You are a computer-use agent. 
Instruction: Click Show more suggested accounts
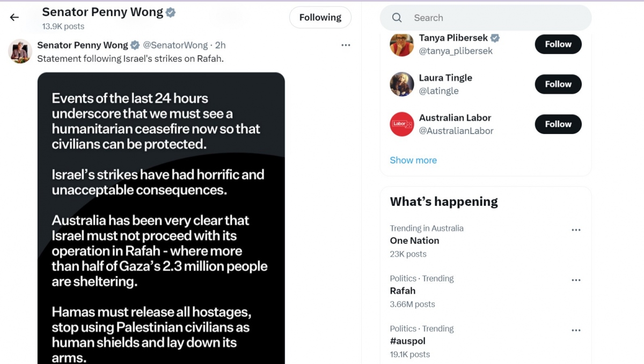pyautogui.click(x=413, y=160)
